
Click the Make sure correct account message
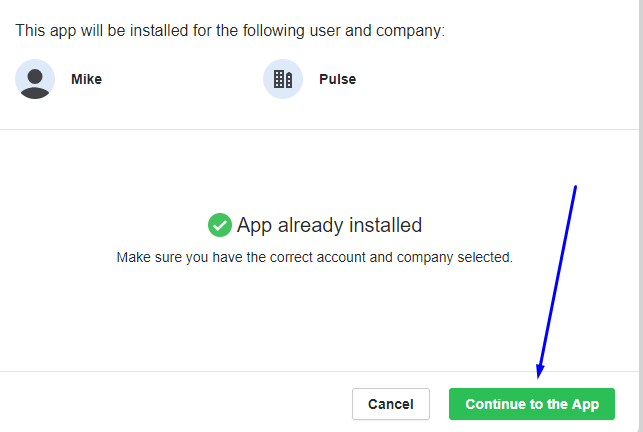[x=315, y=257]
